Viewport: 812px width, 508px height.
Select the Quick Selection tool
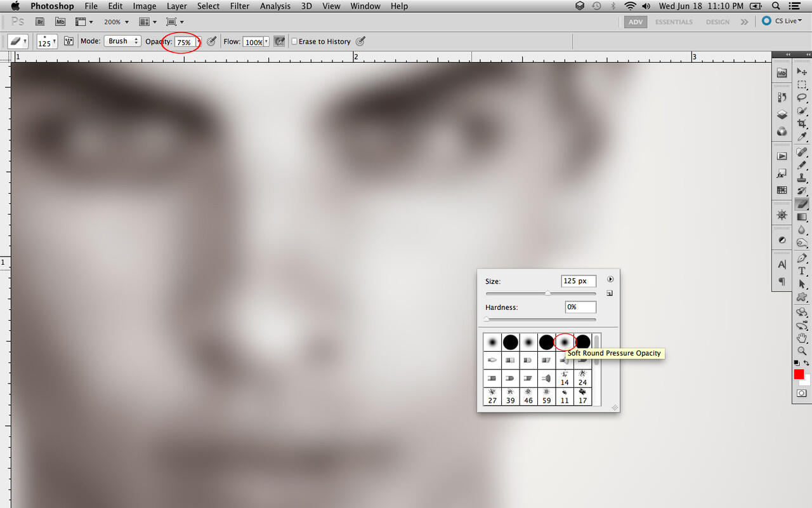[x=802, y=110]
